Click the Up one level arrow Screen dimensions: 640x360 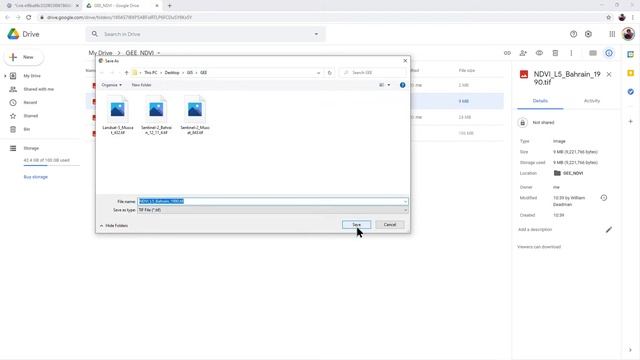click(127, 73)
